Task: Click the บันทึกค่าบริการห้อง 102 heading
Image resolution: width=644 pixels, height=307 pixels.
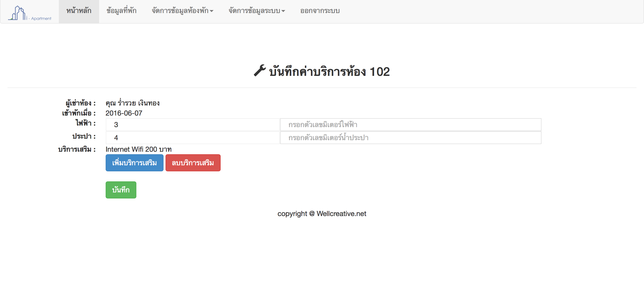Action: point(329,72)
